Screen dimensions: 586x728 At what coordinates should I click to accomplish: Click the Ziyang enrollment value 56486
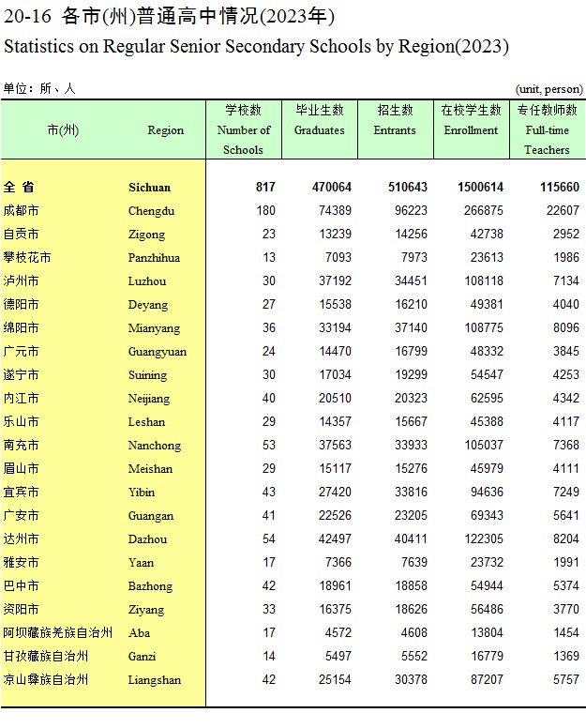pos(487,609)
